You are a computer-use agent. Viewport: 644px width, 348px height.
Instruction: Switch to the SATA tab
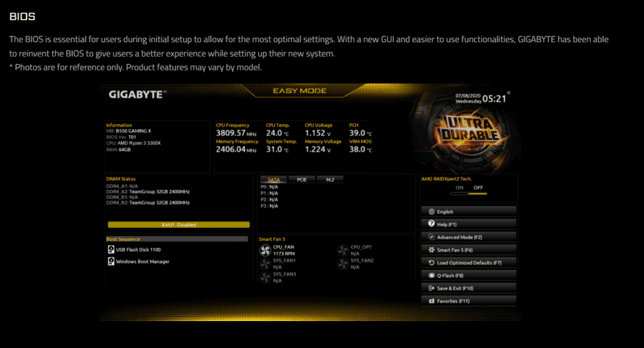click(x=273, y=179)
